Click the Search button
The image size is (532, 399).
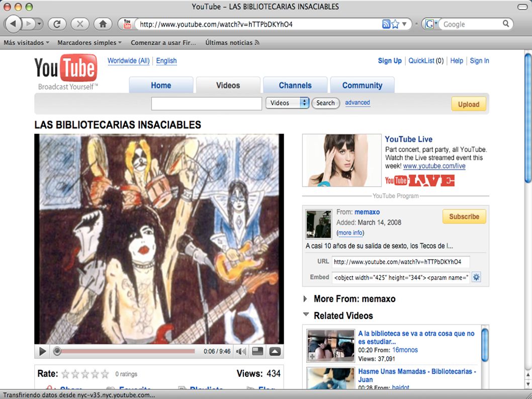tap(325, 103)
